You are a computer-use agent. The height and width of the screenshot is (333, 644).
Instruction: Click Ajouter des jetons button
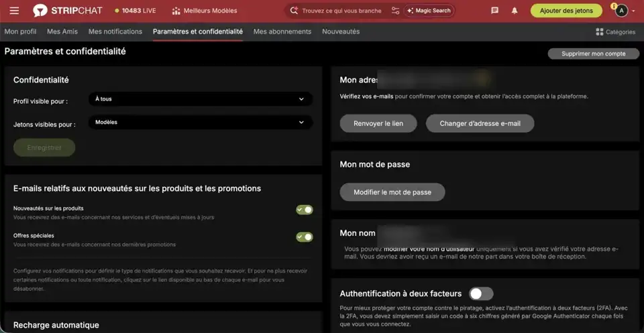[566, 11]
